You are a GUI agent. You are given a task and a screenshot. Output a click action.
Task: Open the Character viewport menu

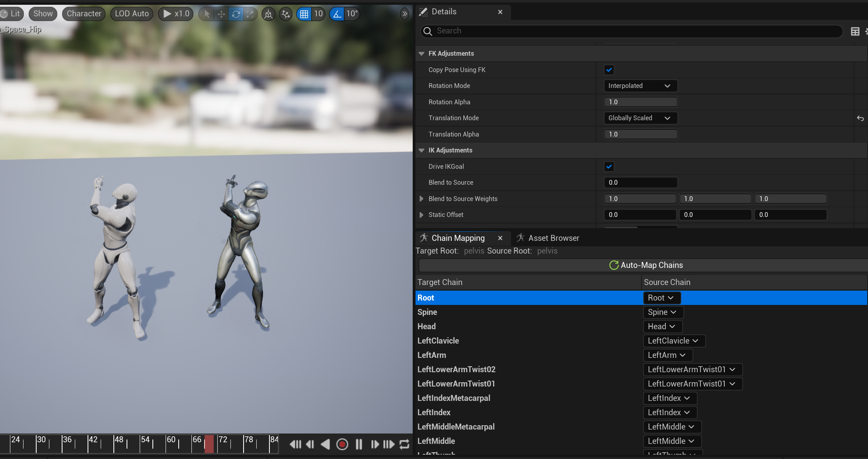click(x=84, y=14)
